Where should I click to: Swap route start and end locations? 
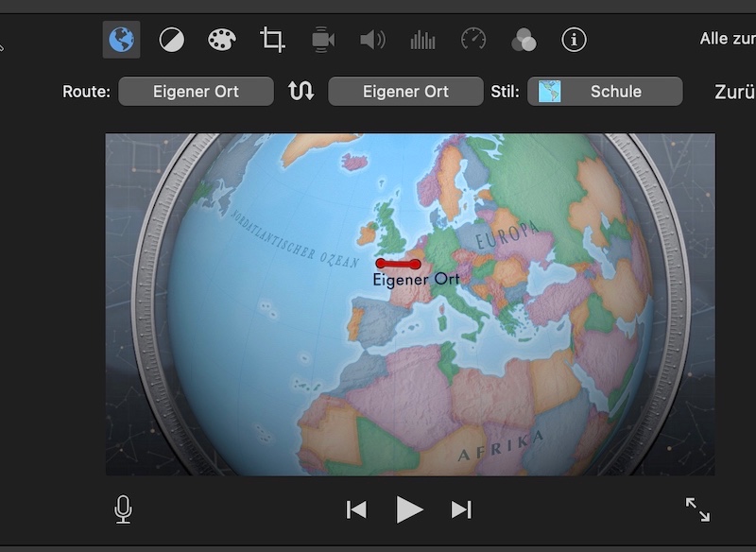click(x=301, y=91)
